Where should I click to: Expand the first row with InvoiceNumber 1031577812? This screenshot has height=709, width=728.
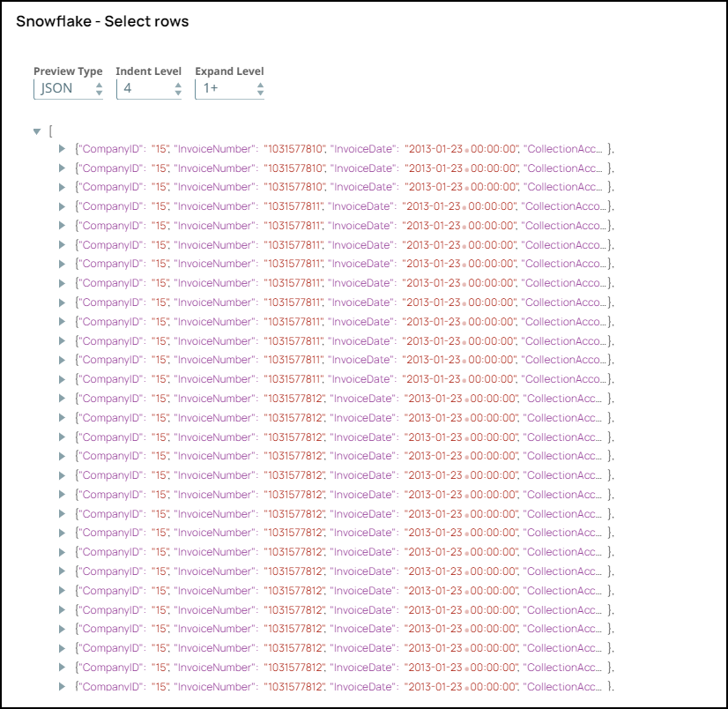pos(62,399)
